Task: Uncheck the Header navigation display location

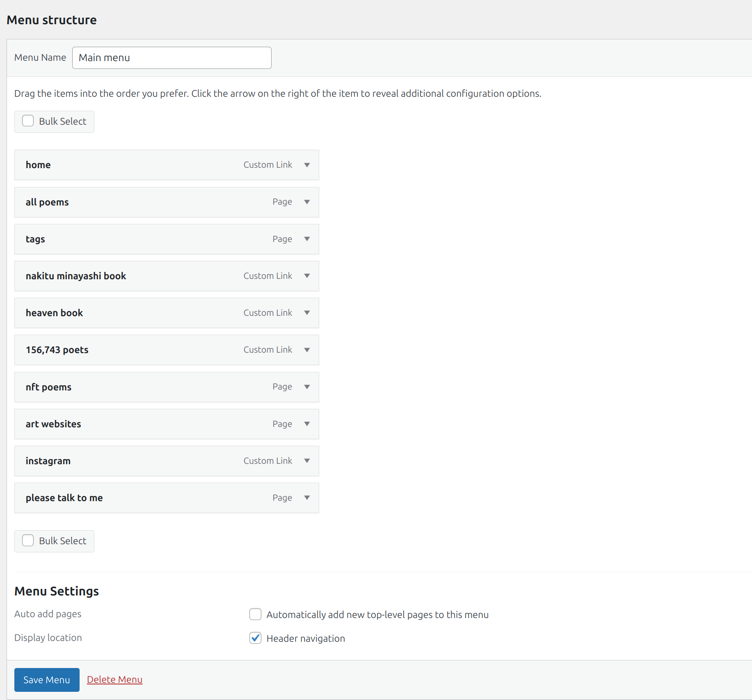Action: [255, 638]
